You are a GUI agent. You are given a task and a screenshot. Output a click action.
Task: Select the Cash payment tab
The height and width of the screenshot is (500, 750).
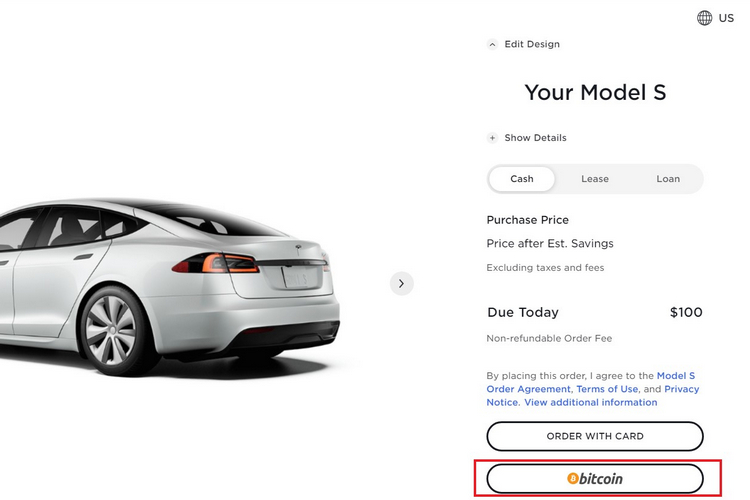click(x=522, y=179)
